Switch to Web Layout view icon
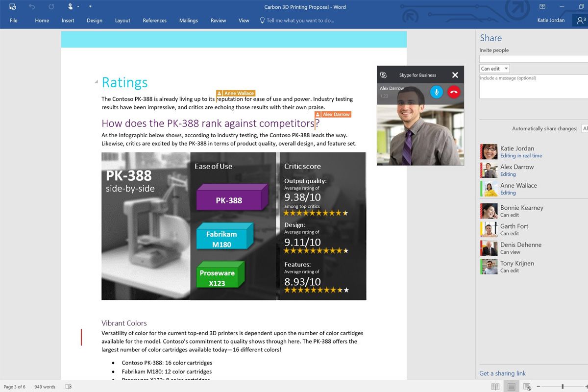 pos(527,387)
